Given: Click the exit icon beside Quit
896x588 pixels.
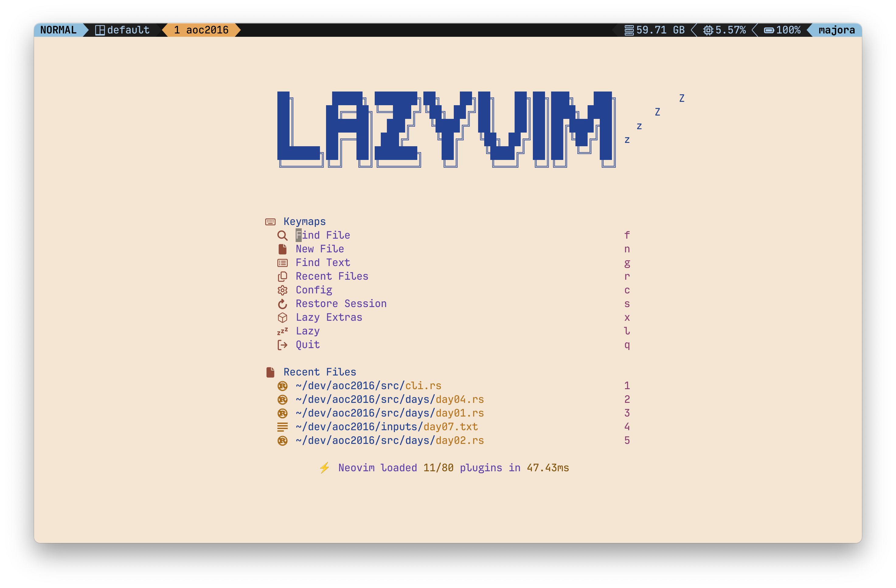Looking at the screenshot, I should [282, 345].
